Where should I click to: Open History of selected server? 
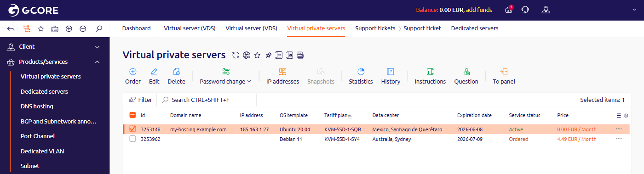(x=391, y=76)
